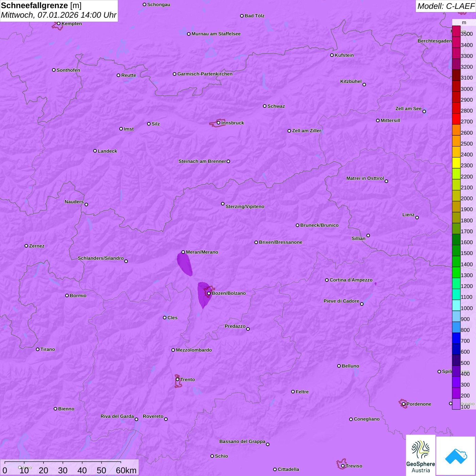
Task: Click the Schwaz label
Action: pyautogui.click(x=276, y=106)
